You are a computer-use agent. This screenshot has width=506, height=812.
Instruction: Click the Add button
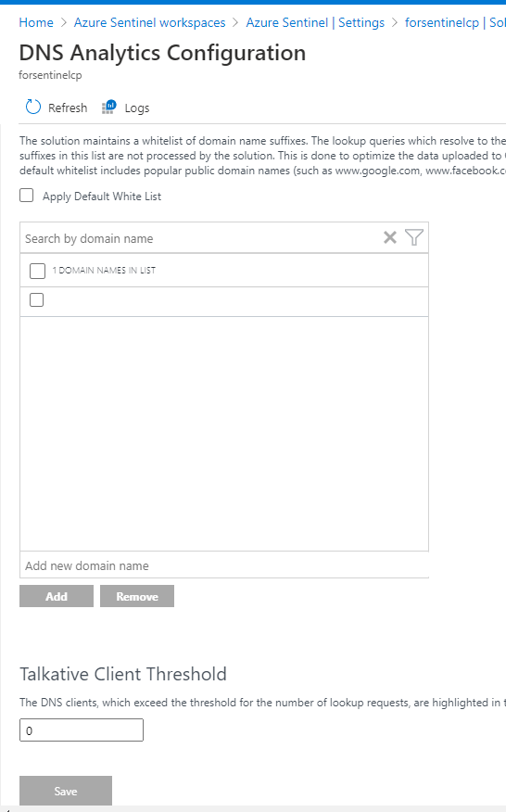pyautogui.click(x=57, y=596)
